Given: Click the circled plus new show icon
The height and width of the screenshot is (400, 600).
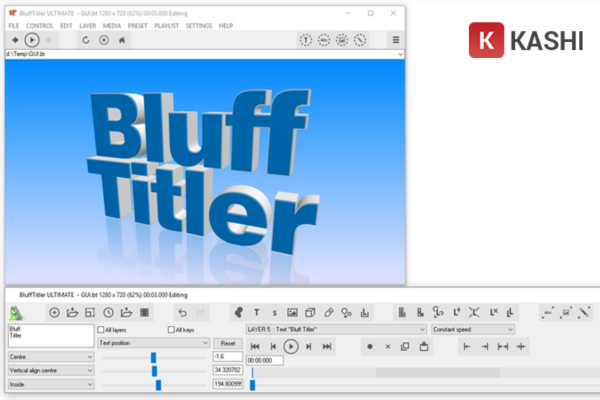Looking at the screenshot, I should pyautogui.click(x=54, y=313).
